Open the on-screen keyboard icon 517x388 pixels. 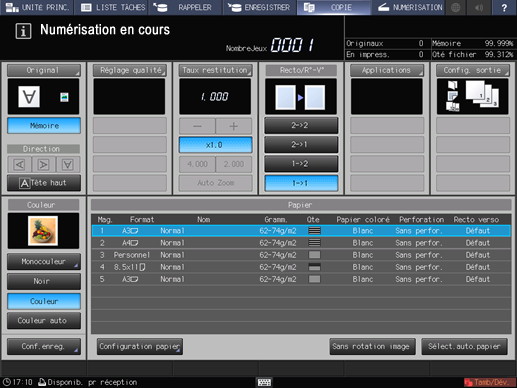(x=264, y=382)
